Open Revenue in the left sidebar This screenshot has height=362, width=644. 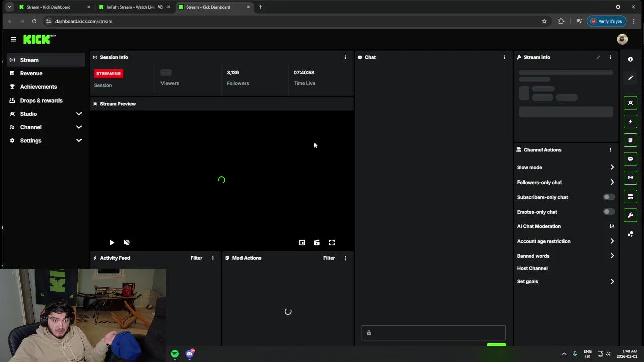(x=45, y=73)
